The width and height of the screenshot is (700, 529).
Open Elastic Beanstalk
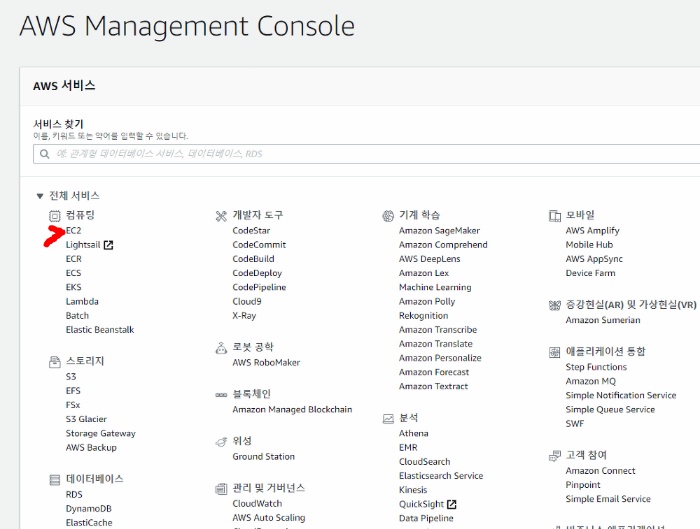coord(100,330)
